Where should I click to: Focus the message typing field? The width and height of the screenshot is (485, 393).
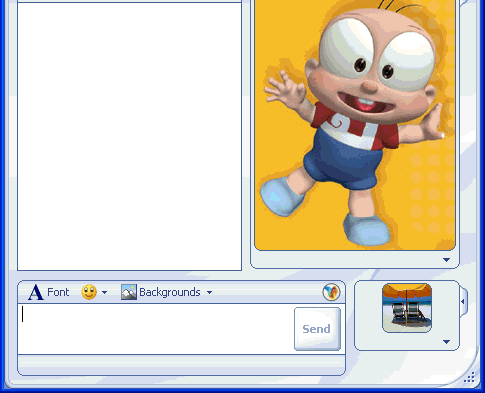(x=156, y=329)
